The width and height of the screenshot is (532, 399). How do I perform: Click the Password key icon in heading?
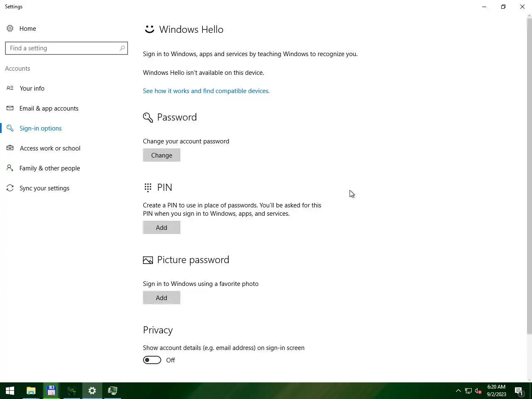click(148, 118)
